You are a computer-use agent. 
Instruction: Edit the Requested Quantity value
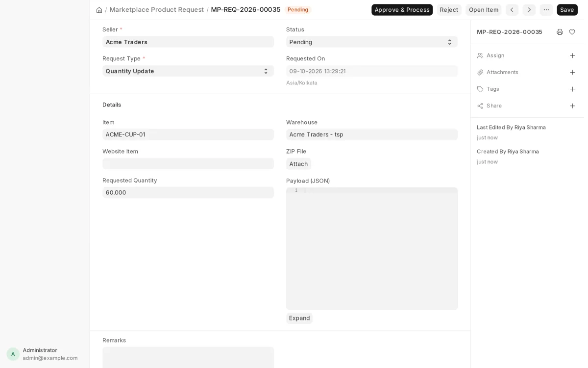click(x=188, y=192)
